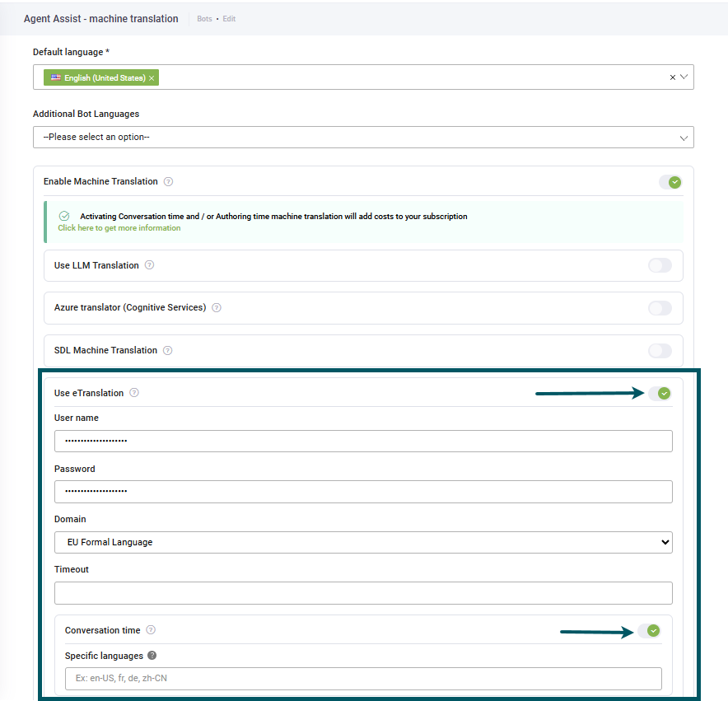Expand the Default language dropdown arrow
Viewport: 728px width, 701px height.
coord(684,77)
